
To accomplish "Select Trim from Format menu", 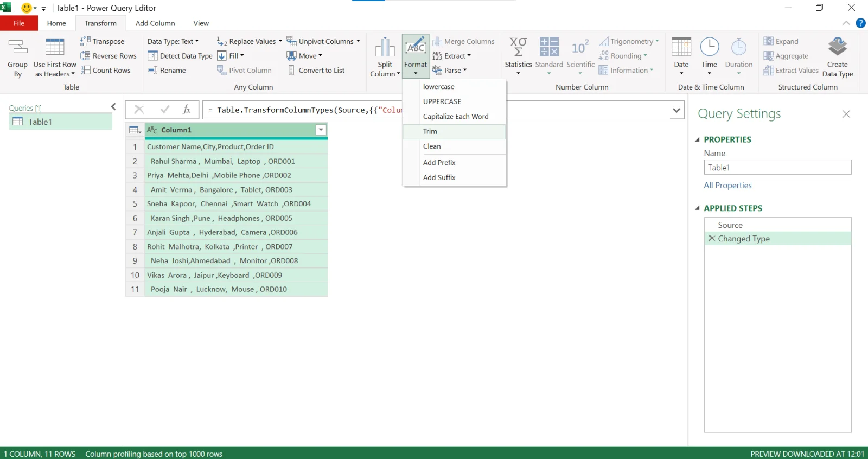I will tap(455, 131).
